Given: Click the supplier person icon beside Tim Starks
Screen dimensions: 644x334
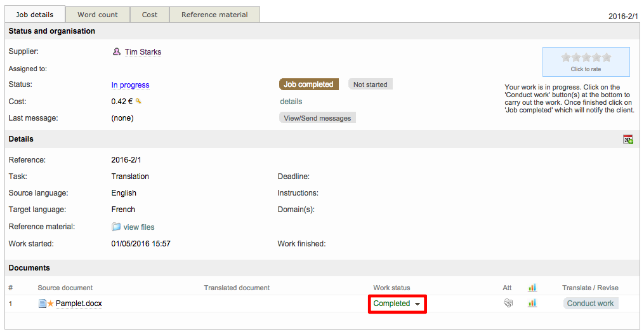Looking at the screenshot, I should tap(116, 52).
